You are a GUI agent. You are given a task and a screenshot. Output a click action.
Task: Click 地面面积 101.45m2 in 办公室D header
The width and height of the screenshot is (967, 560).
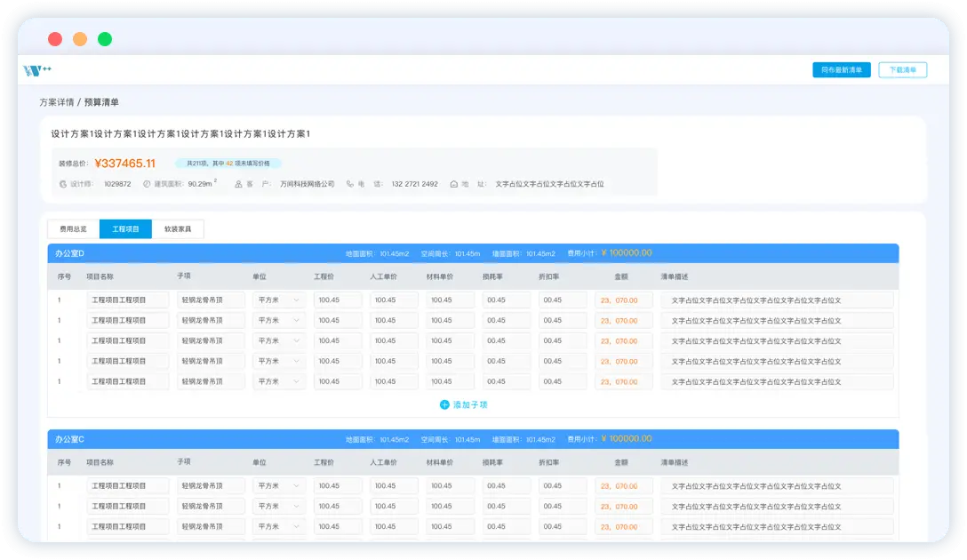[x=377, y=253]
